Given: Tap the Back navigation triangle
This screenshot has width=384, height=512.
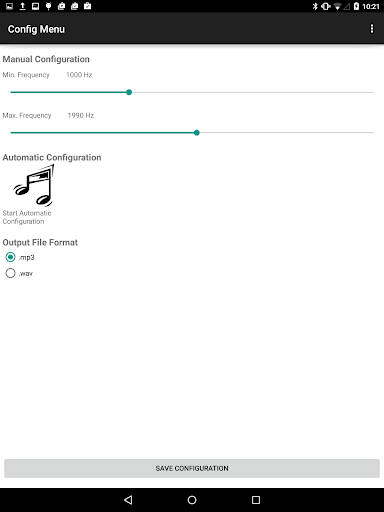Looking at the screenshot, I should 128,500.
